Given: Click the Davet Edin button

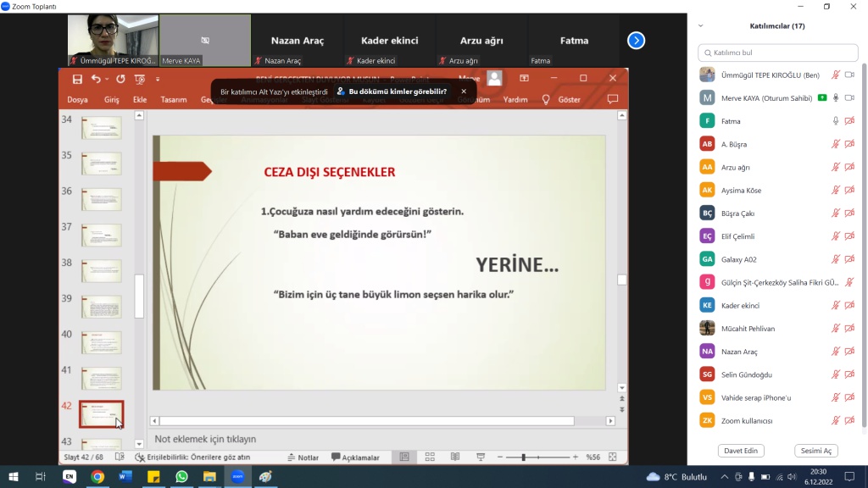Looking at the screenshot, I should tap(738, 451).
